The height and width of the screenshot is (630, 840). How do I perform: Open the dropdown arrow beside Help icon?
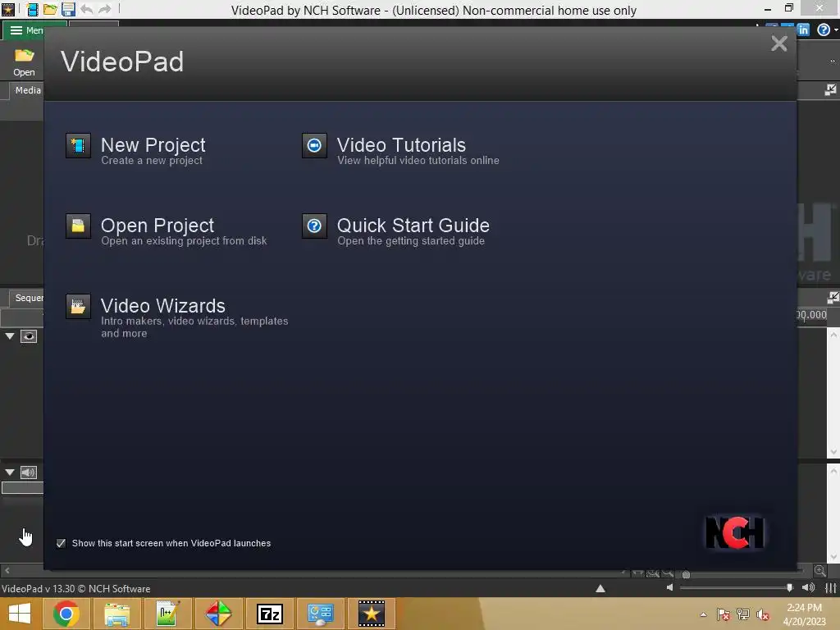click(836, 30)
